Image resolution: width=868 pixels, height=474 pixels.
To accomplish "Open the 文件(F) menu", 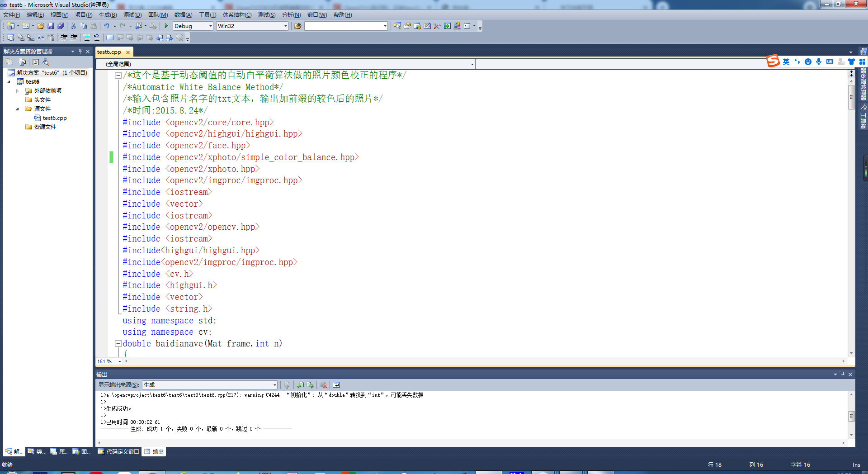I will tap(12, 15).
